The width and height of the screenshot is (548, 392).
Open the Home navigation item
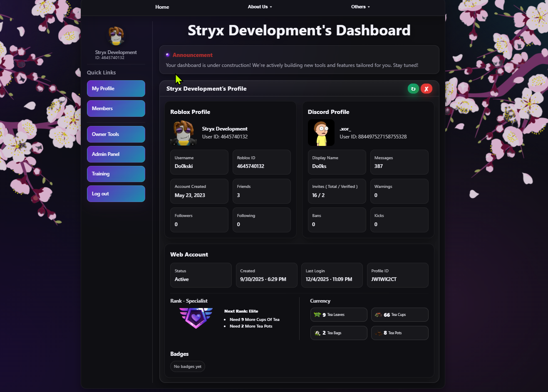pos(162,7)
